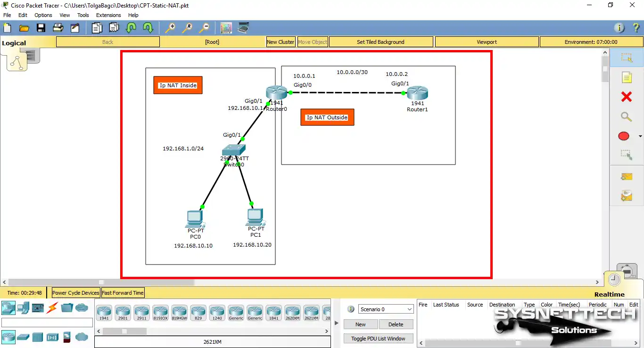644x348 pixels.
Task: Select the Connections category lightning icon
Action: (52, 307)
